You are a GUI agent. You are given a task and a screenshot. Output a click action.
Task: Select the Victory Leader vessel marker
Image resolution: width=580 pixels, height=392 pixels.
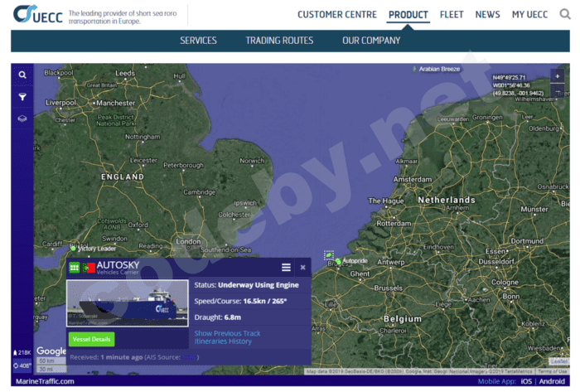click(73, 249)
